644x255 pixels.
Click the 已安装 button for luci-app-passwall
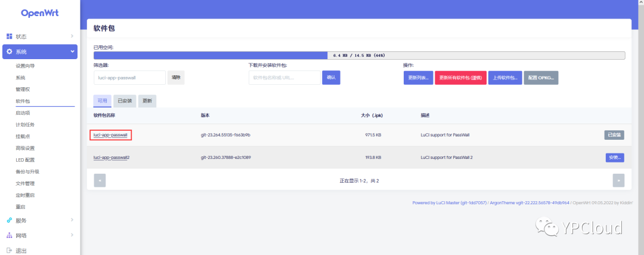tap(614, 135)
